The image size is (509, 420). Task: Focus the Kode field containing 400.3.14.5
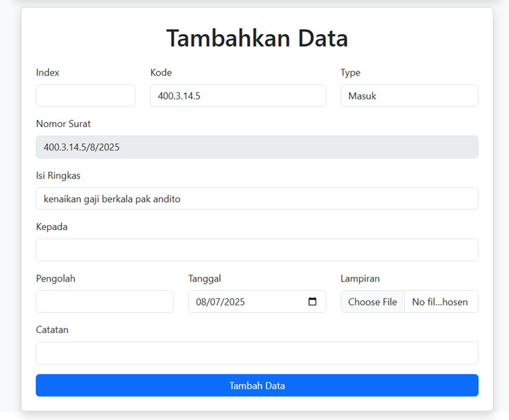[237, 96]
